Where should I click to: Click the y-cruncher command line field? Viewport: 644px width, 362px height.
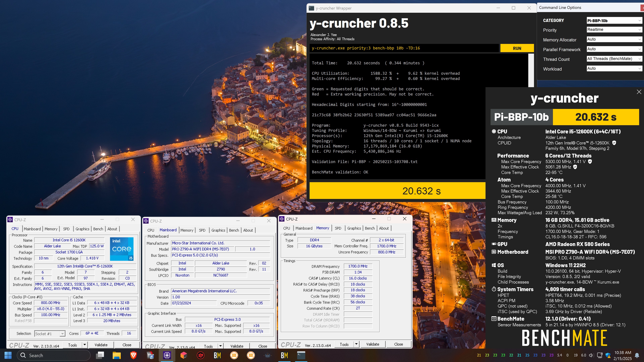(x=404, y=48)
